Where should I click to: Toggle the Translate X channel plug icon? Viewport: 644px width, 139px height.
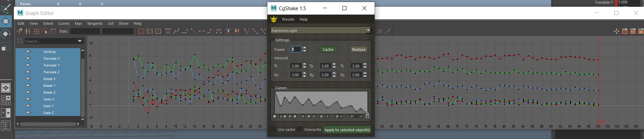(28, 58)
